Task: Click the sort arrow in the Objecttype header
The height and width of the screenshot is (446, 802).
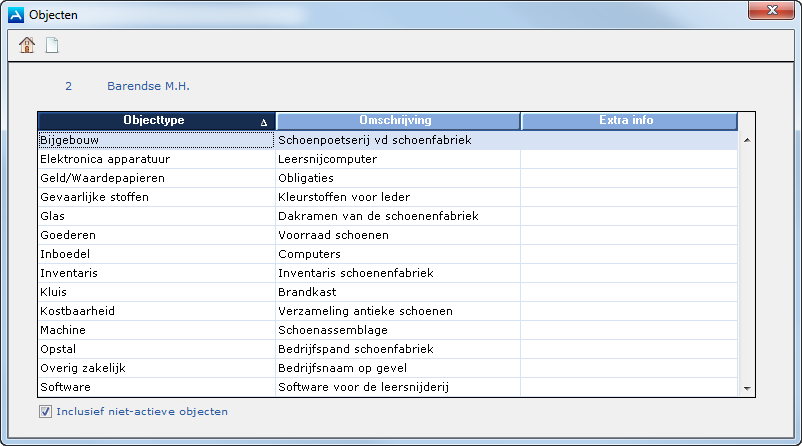Action: click(x=264, y=123)
